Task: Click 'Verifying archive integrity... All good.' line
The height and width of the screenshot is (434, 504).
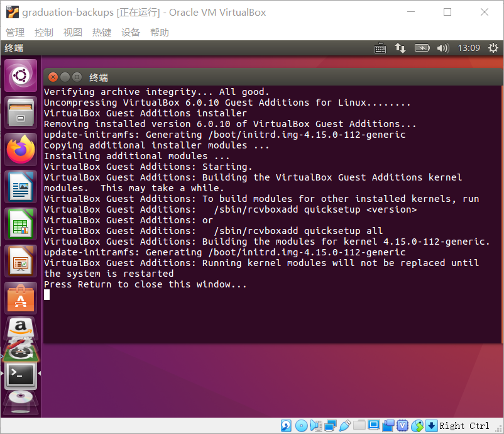Action: coord(156,92)
